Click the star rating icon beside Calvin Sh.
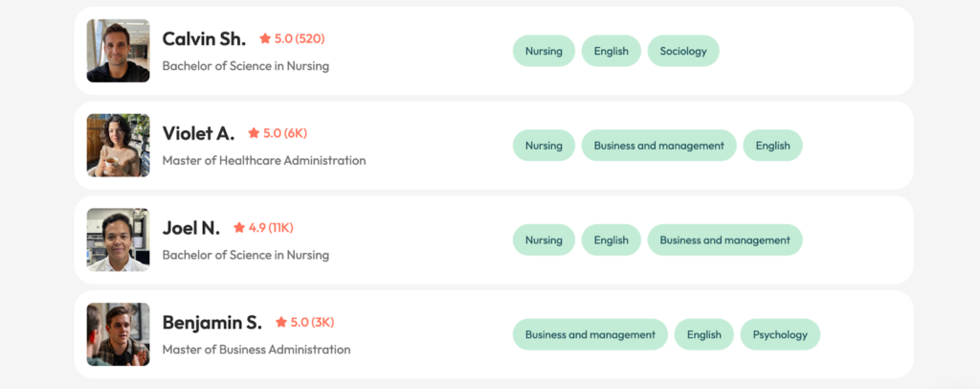Screen dimensions: 980x389 point(265,39)
